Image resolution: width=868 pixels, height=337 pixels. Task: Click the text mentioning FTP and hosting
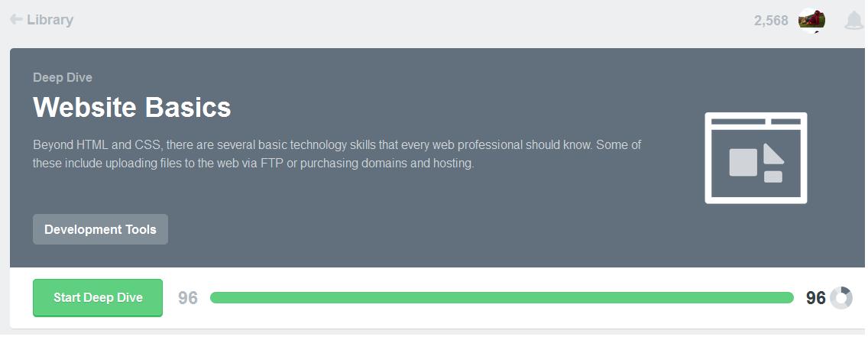click(x=254, y=164)
